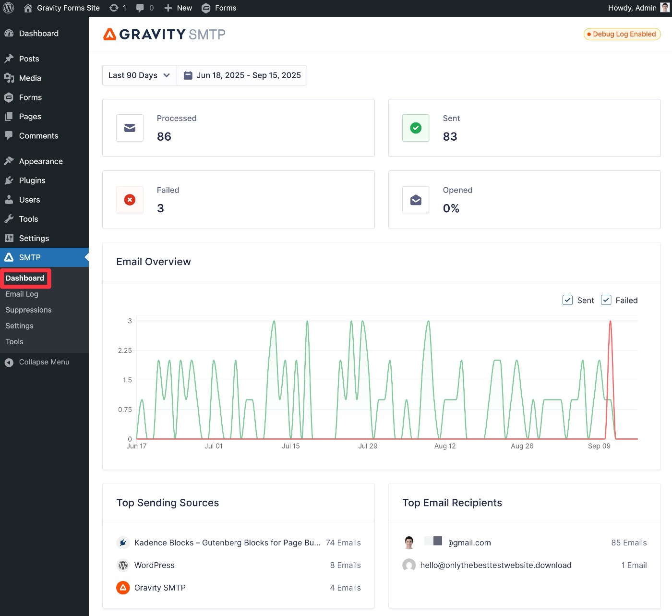Go to Suppressions in SMTP submenu
This screenshot has height=616, width=672.
point(28,310)
